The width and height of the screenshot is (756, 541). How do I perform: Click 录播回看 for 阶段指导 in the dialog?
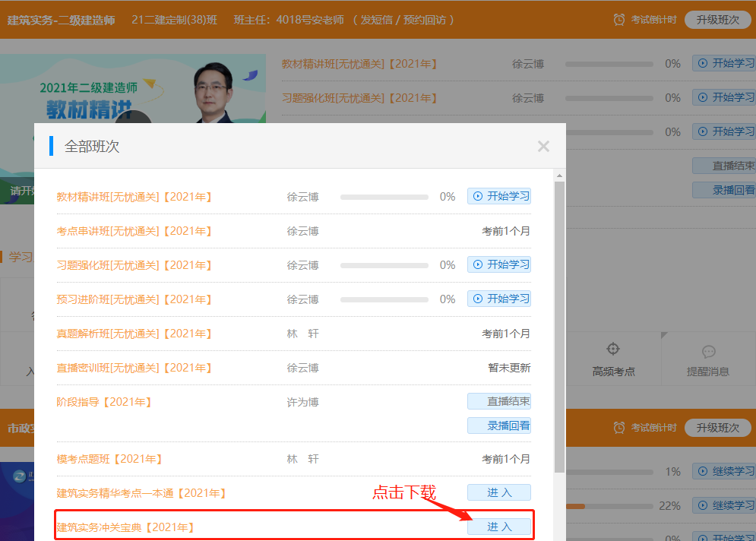(499, 426)
